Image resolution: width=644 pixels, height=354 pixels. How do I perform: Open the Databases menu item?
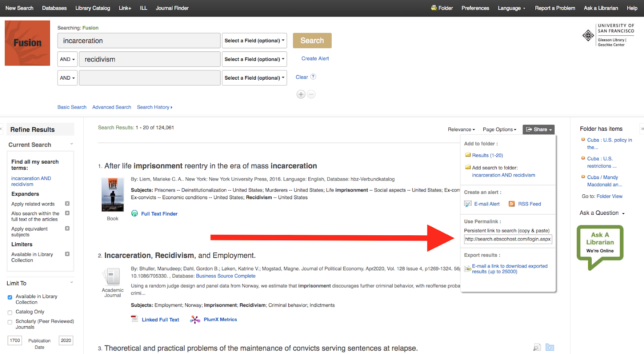(x=54, y=8)
